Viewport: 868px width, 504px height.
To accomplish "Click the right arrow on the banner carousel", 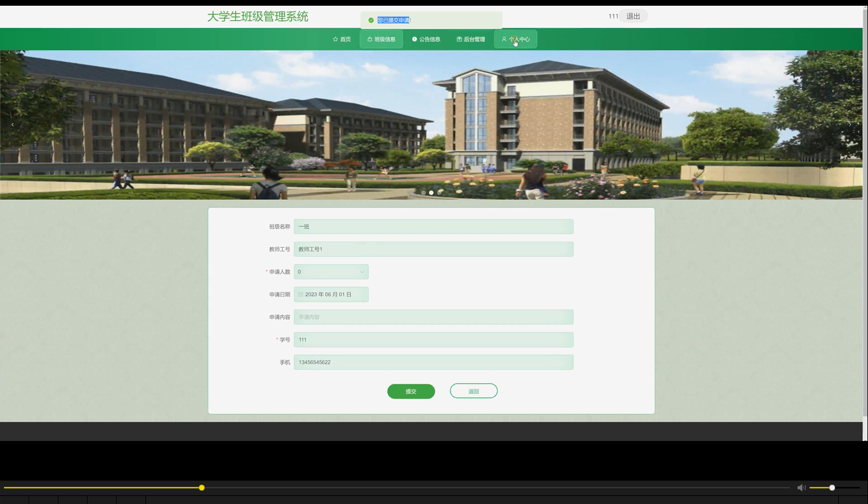I will click(x=850, y=124).
